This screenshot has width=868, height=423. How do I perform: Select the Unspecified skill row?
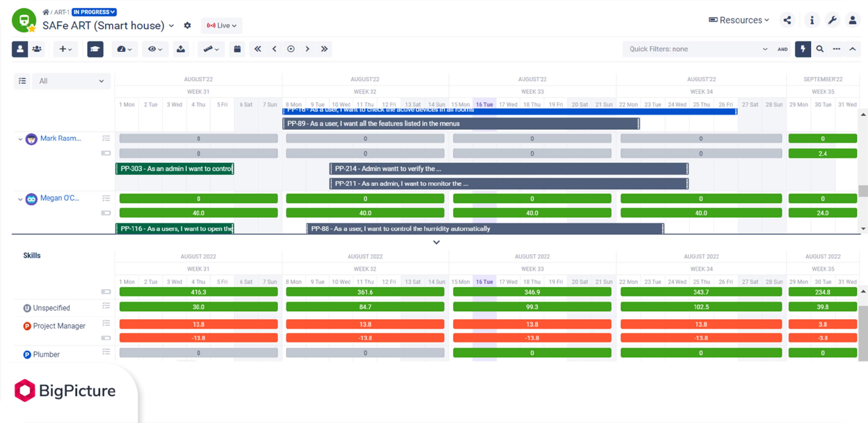(x=51, y=308)
